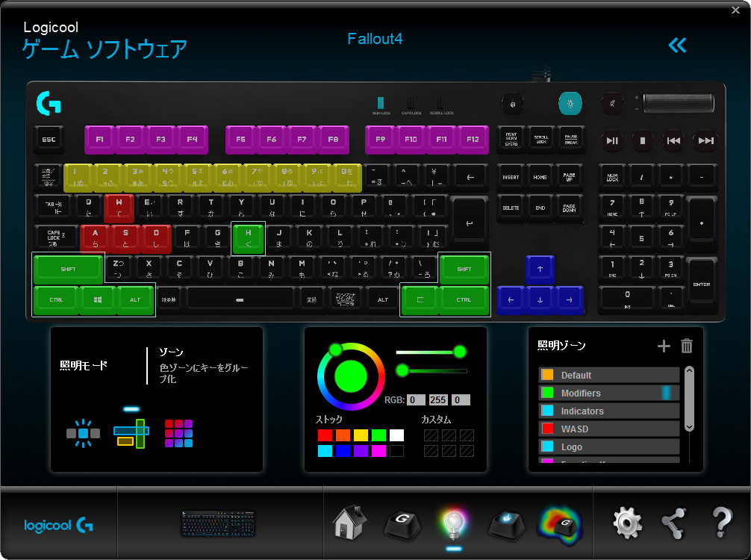Open the input heatmap icon
Viewport: 751px width, 560px height.
560,526
